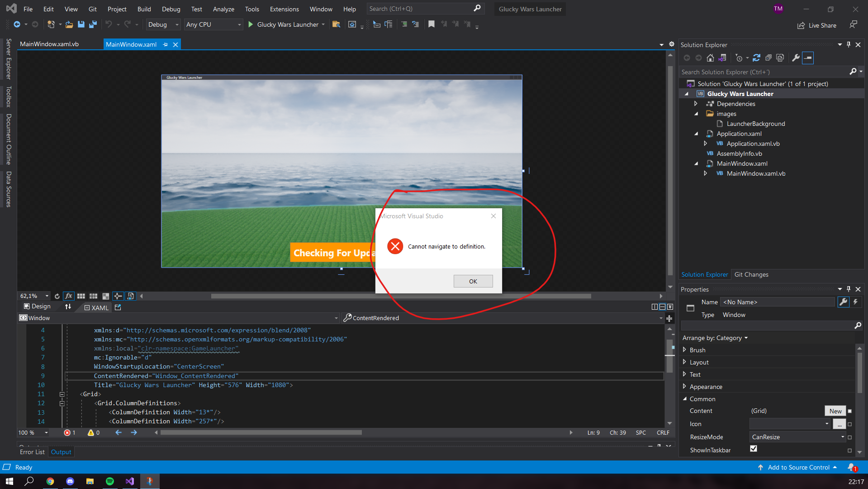Expand the Appearance property category
868x489 pixels.
click(x=684, y=386)
